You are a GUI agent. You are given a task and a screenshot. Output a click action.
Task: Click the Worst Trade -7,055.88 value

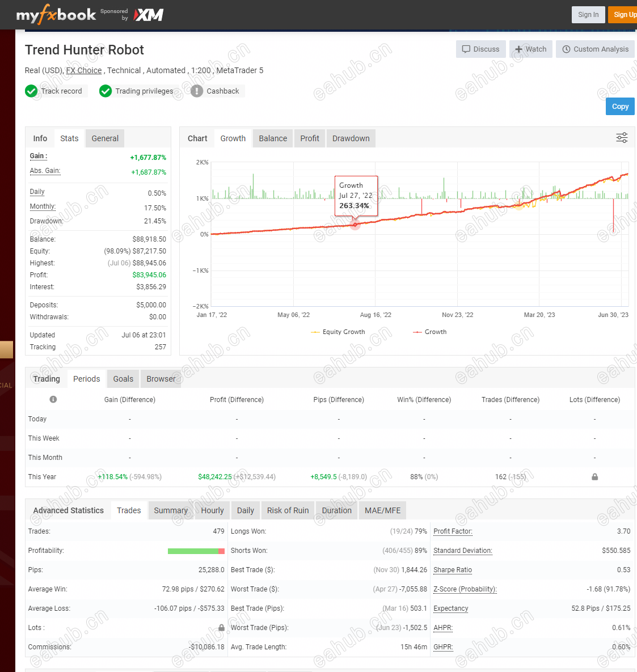coord(414,589)
